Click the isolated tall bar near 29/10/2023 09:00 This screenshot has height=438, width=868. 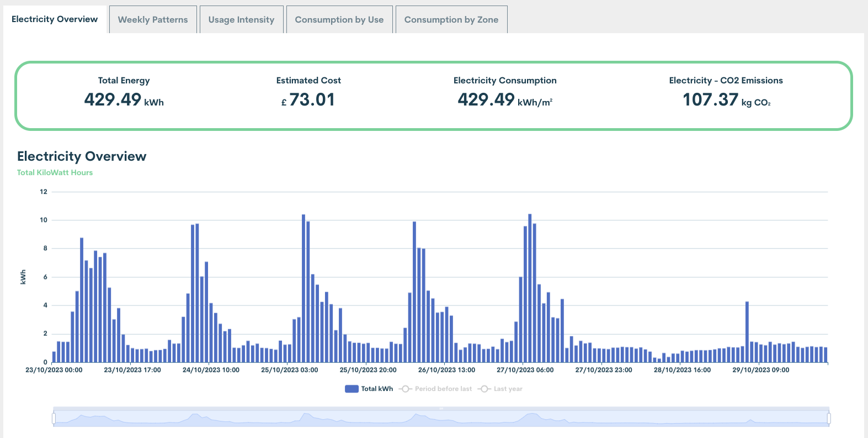pyautogui.click(x=747, y=331)
